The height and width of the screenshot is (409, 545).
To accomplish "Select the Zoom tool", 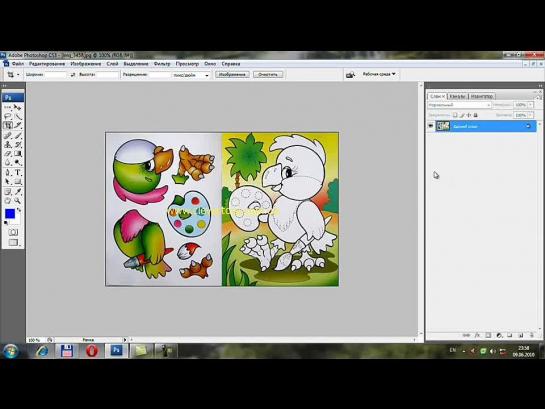I will point(18,201).
